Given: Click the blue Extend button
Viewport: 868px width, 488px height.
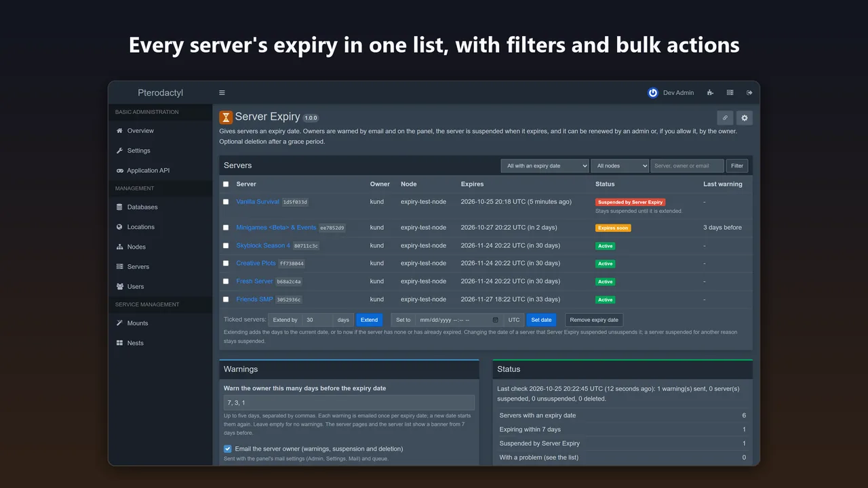Looking at the screenshot, I should (x=370, y=320).
